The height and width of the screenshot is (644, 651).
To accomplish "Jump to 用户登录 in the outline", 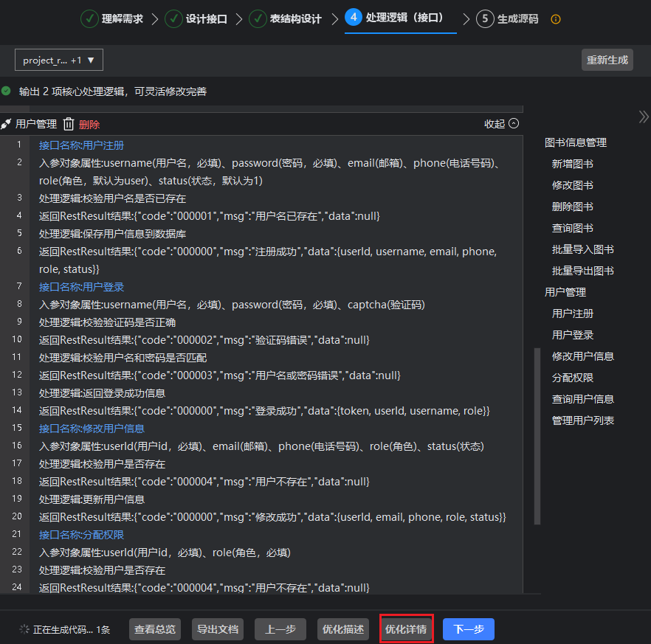I will [x=573, y=335].
